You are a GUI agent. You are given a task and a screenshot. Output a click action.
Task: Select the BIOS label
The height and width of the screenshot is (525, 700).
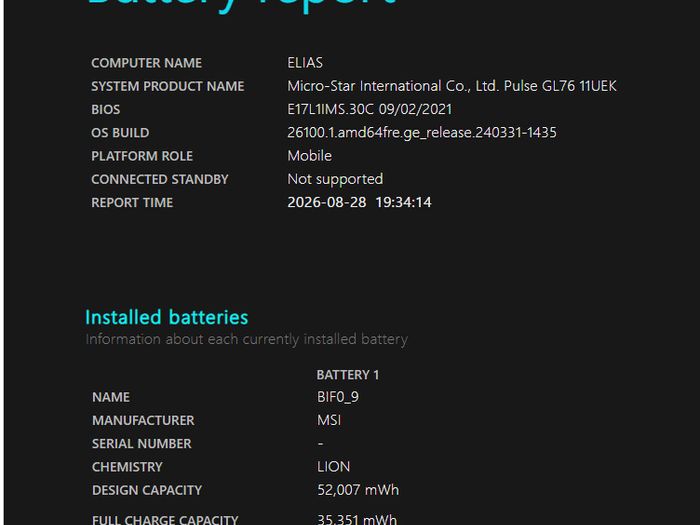coord(106,109)
